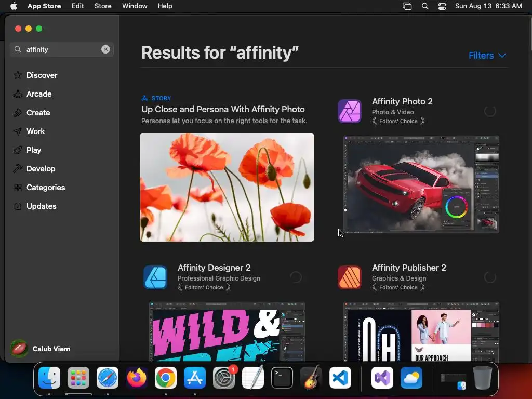Open Visual Studio from the Dock
The height and width of the screenshot is (399, 532).
[382, 378]
